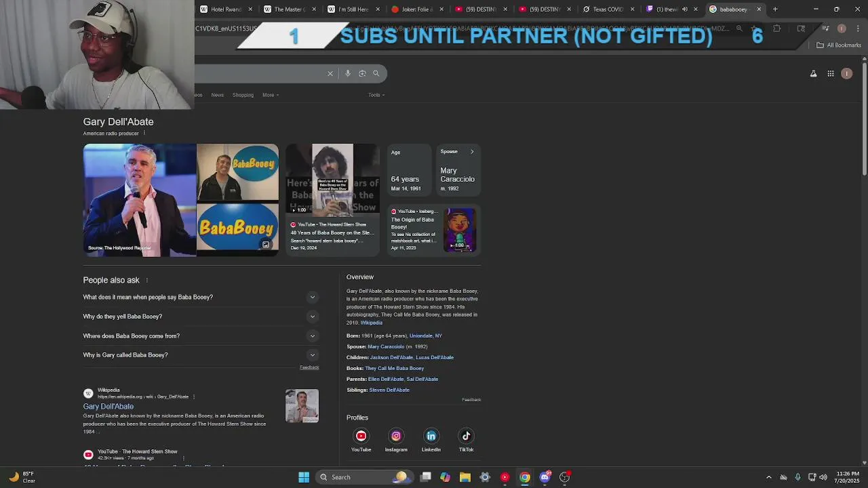This screenshot has height=488, width=868.
Task: Open the volume control in system tray
Action: click(x=823, y=477)
